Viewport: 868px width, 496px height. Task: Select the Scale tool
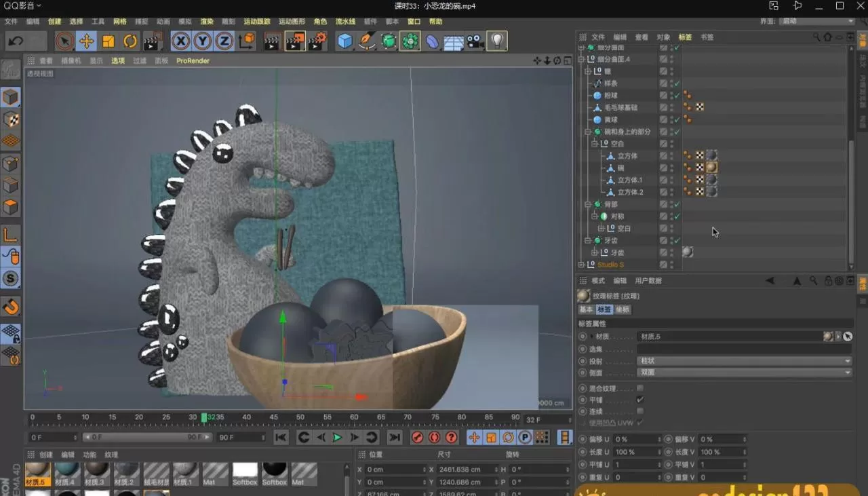coord(107,41)
